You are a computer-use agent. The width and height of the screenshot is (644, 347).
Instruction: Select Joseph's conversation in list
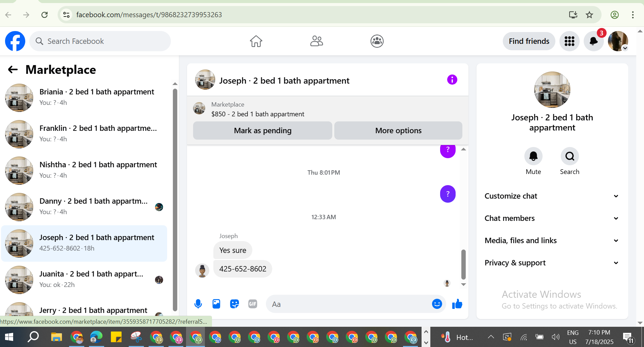84,243
